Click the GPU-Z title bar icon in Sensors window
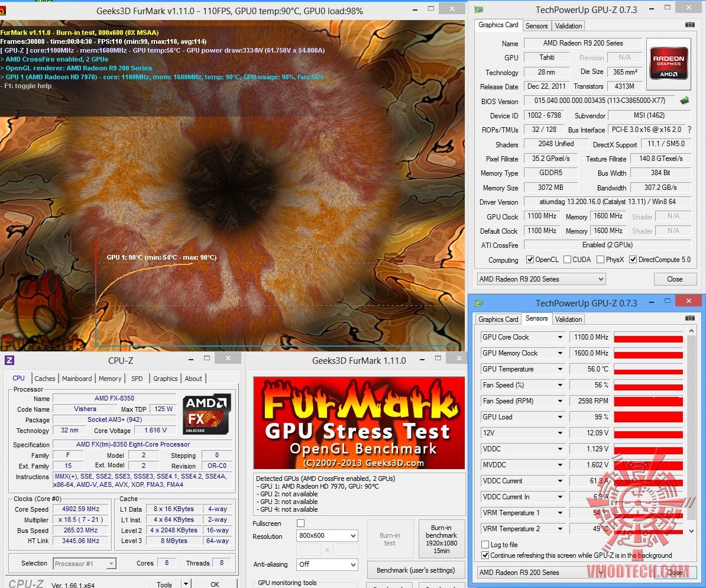This screenshot has width=706, height=588. tap(478, 303)
